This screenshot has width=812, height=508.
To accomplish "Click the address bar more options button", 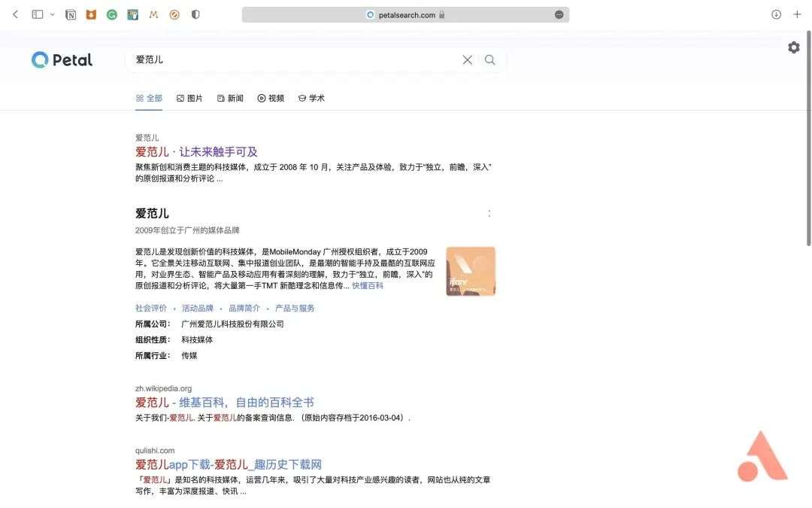I will coord(559,14).
